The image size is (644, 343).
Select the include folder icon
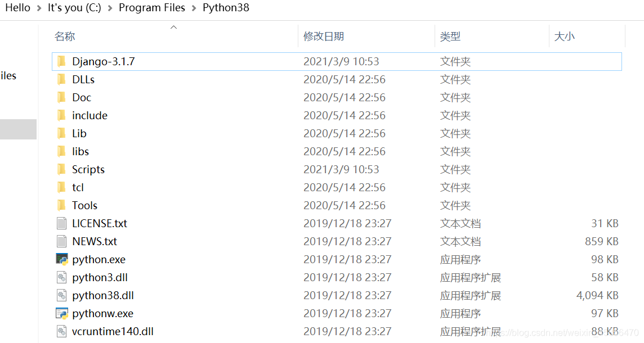coord(61,116)
